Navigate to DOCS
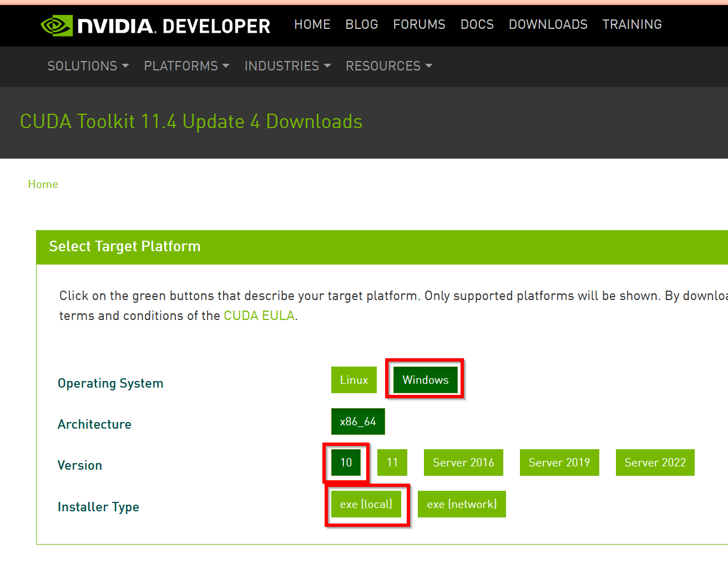This screenshot has width=728, height=564. [477, 24]
